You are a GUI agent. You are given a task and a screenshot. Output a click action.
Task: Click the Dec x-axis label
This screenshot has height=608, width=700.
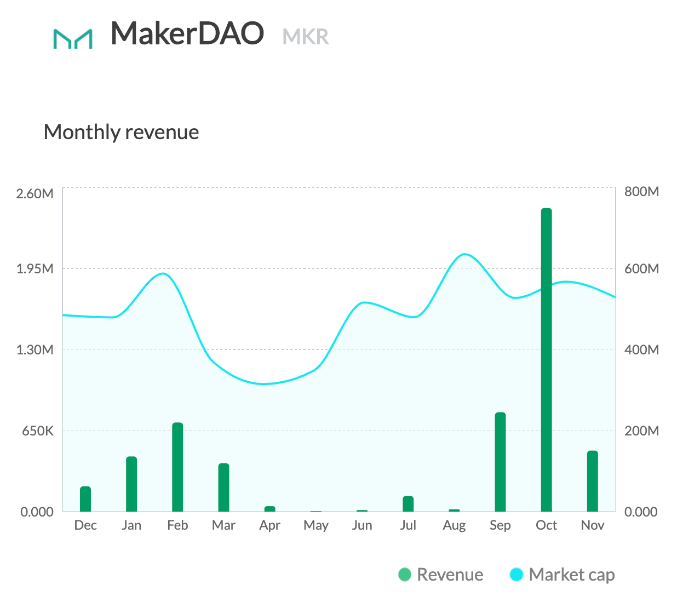pyautogui.click(x=85, y=525)
